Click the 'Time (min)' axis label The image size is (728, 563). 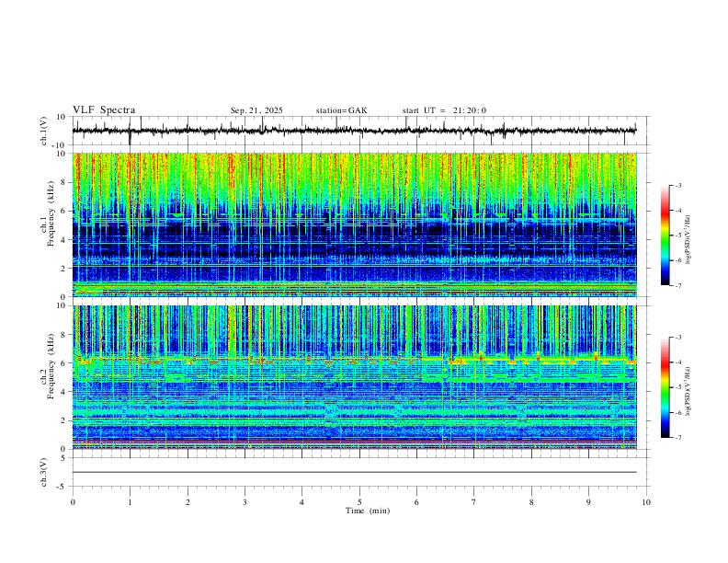tap(368, 511)
